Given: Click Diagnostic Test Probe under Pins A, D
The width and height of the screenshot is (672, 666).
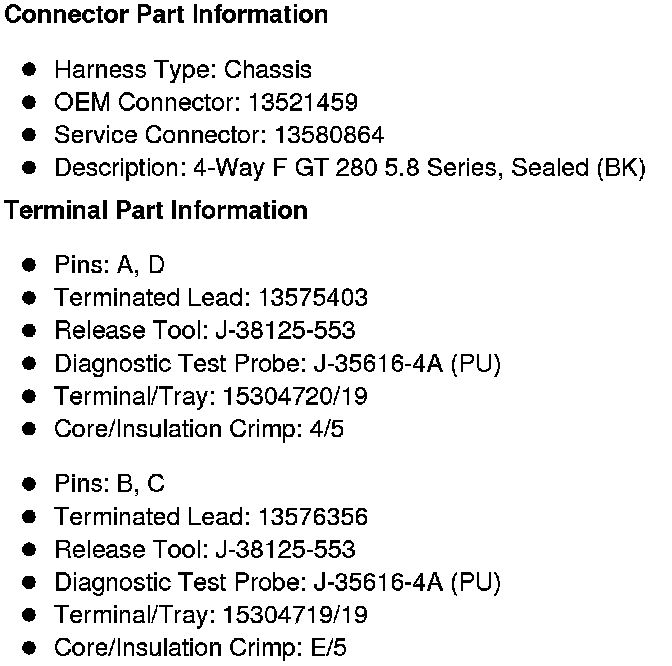Looking at the screenshot, I should tap(277, 363).
